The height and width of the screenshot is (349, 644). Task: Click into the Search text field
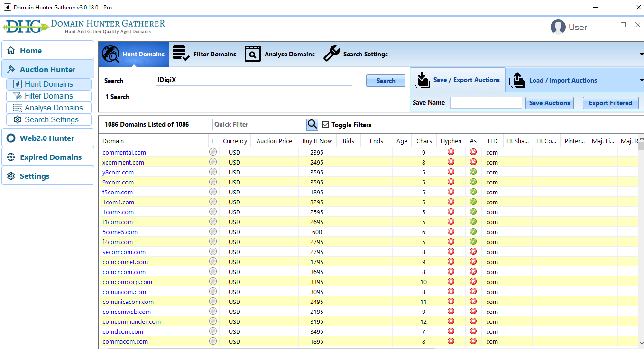click(254, 80)
